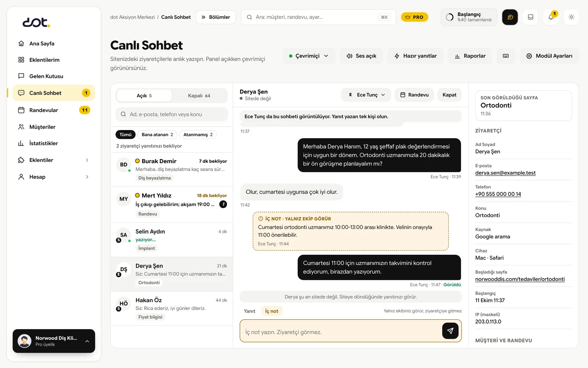Viewport: 588px width, 368px height.
Task: Open Eklentilerim in sidebar
Action: [x=54, y=60]
